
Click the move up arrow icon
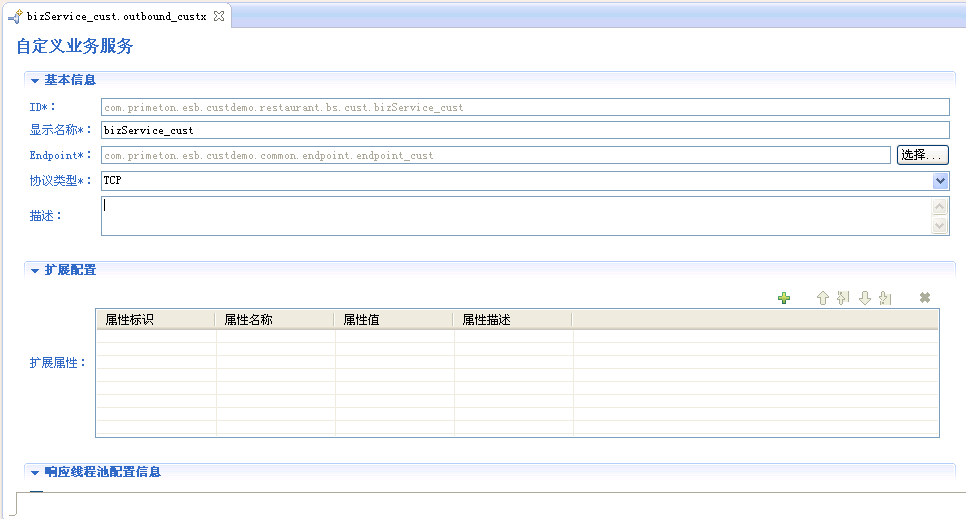(822, 298)
